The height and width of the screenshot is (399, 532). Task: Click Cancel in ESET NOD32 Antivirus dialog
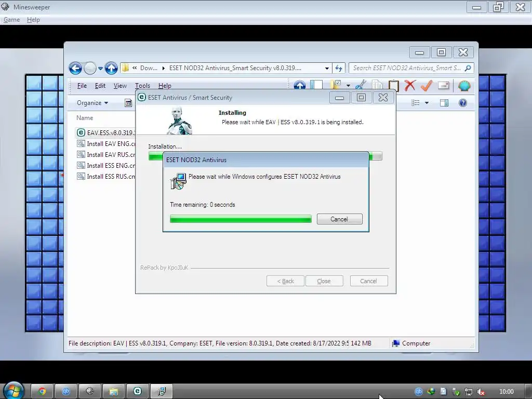(340, 219)
